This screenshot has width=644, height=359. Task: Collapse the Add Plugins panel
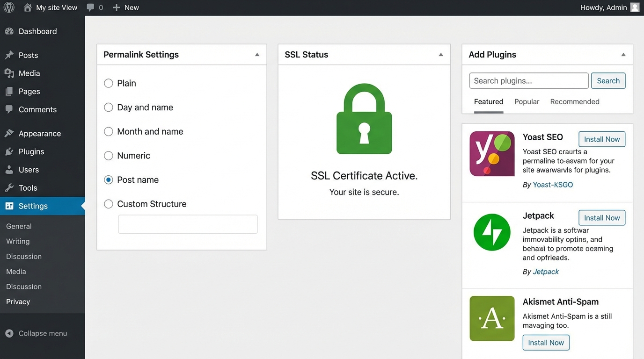623,54
